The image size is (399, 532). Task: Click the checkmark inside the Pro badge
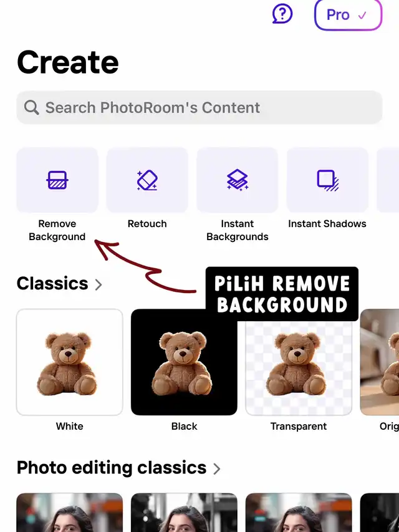tap(362, 15)
